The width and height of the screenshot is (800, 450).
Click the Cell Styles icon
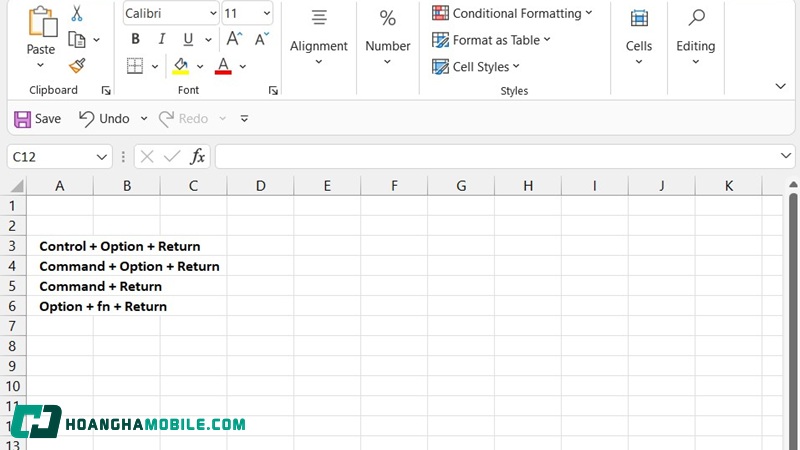tap(440, 67)
